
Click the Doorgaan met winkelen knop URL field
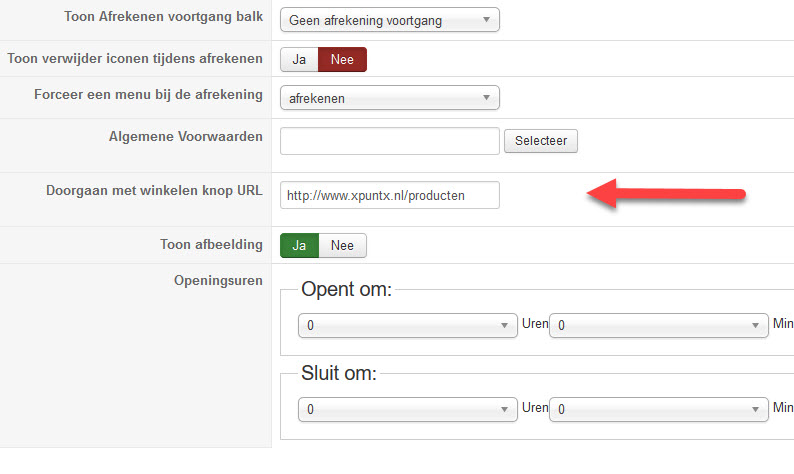tap(389, 195)
